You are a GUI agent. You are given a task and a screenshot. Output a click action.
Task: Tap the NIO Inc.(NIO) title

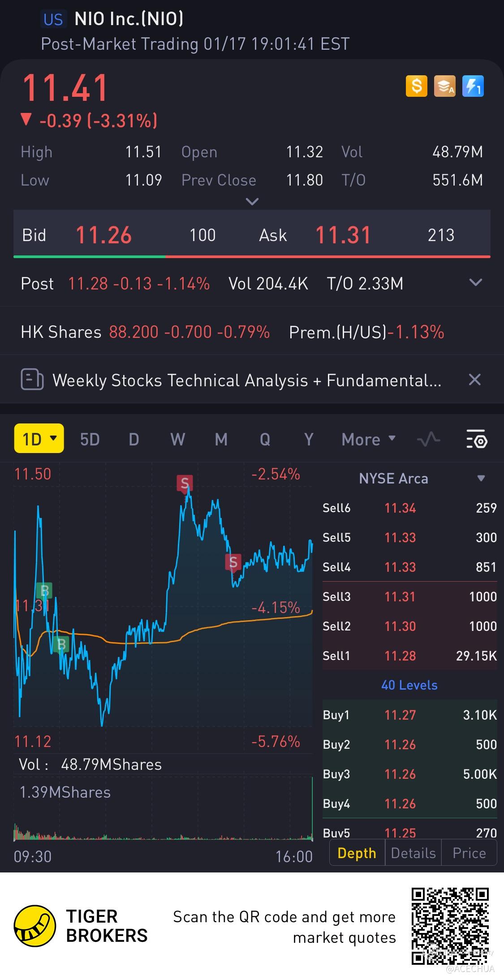[129, 19]
